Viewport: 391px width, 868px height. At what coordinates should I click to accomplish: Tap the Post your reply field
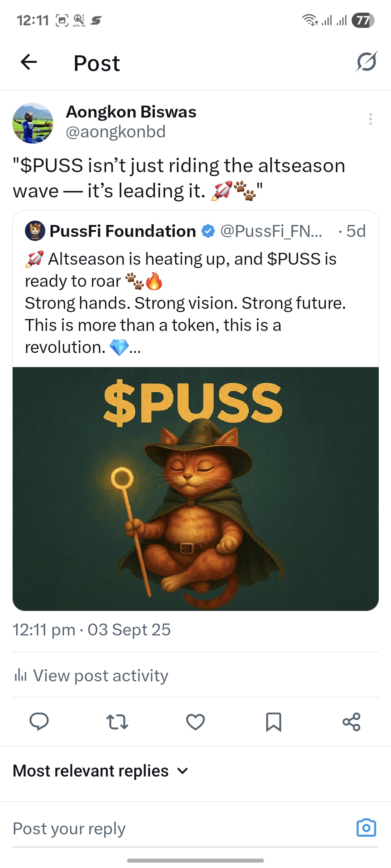click(145, 829)
